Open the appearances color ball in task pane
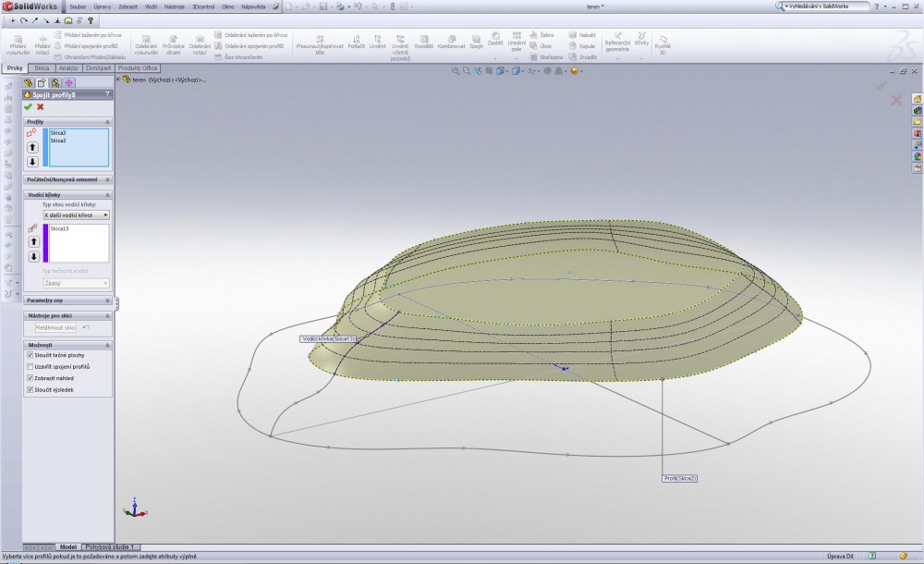This screenshot has width=924, height=564. click(918, 156)
